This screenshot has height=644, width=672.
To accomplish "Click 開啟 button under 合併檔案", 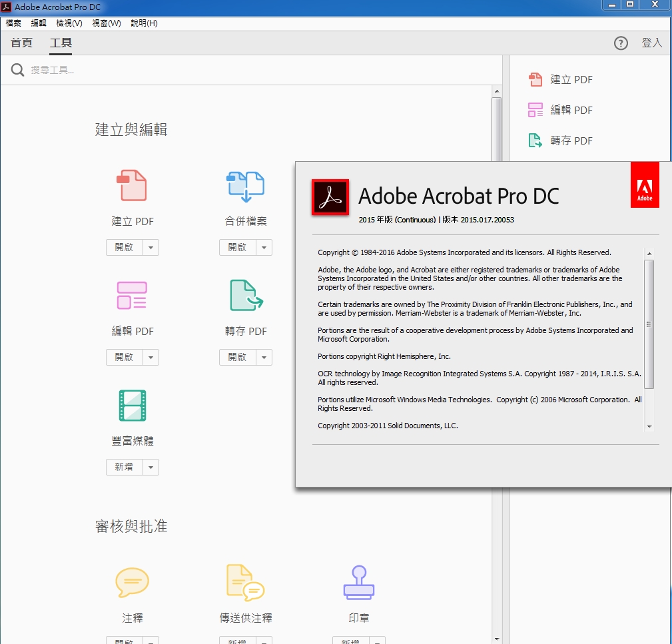I will [237, 248].
